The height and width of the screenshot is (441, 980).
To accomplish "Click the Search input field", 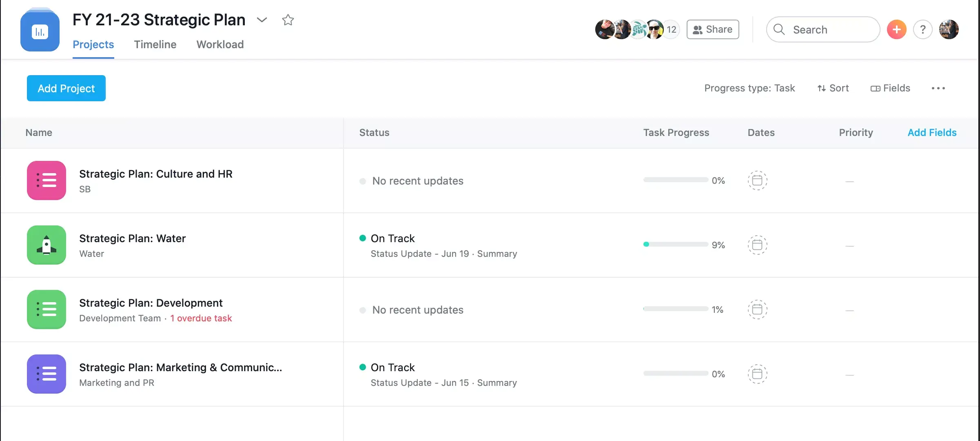I will tap(823, 29).
